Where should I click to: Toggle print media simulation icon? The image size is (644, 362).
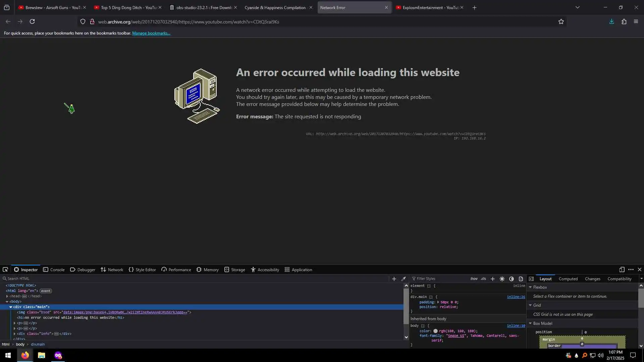point(521,279)
